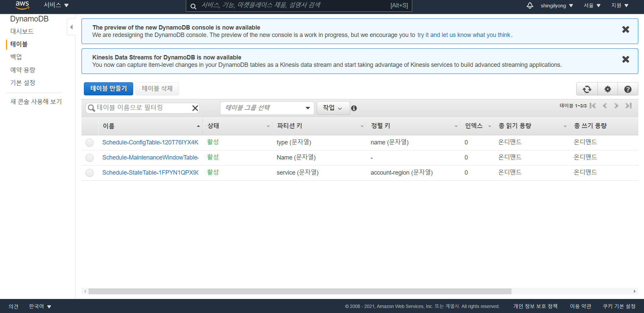Viewport: 644px width, 313px height.
Task: Focus the 테이블 이름으로 필터링 input field
Action: pos(143,108)
